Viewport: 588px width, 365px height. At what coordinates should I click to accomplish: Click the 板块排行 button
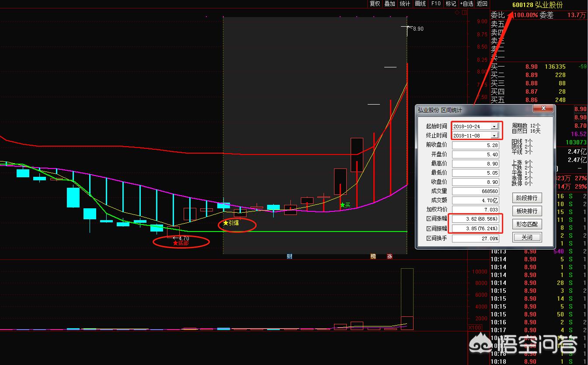(x=527, y=211)
